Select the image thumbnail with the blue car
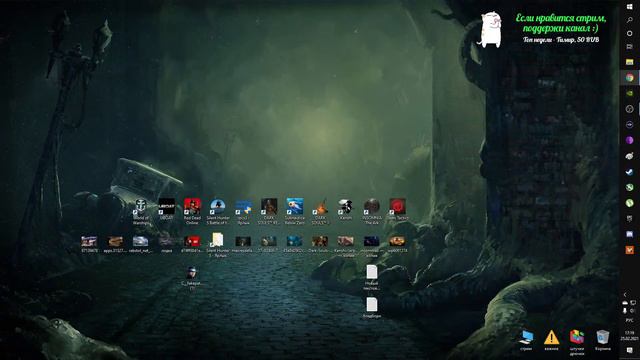 click(141, 244)
